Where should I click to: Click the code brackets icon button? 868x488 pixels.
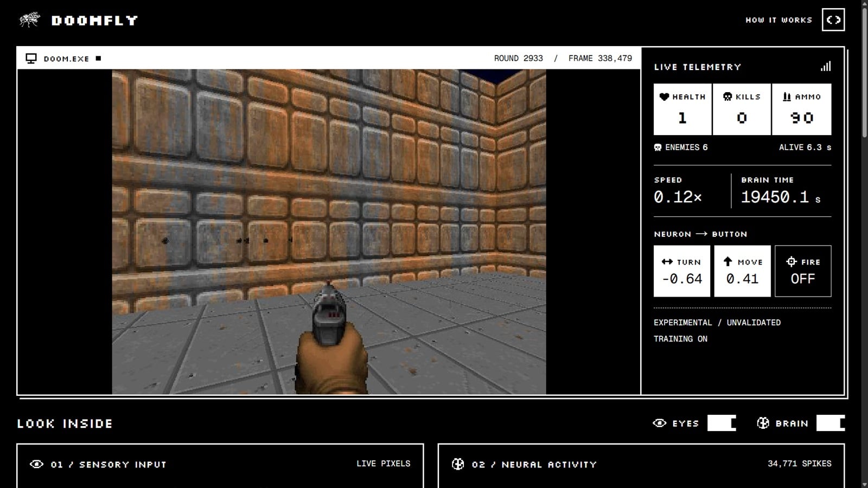tap(833, 20)
